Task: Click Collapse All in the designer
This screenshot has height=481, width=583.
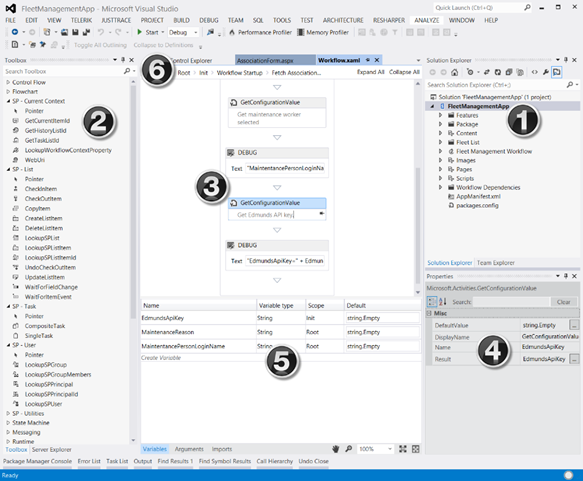Action: click(x=404, y=72)
